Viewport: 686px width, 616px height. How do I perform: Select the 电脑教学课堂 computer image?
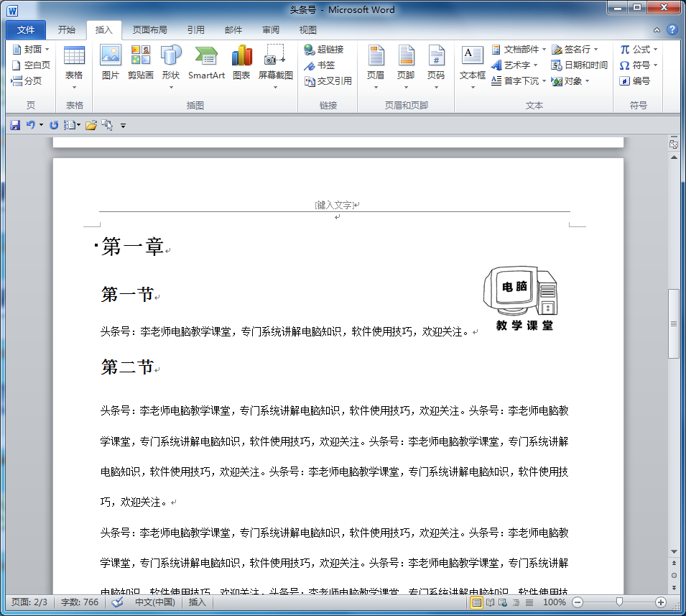click(x=522, y=298)
